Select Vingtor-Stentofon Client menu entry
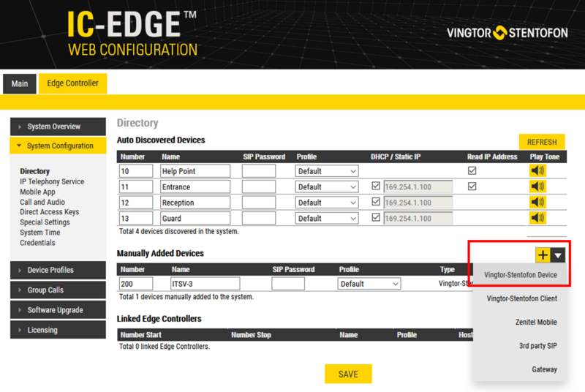The width and height of the screenshot is (585, 392). [x=521, y=298]
